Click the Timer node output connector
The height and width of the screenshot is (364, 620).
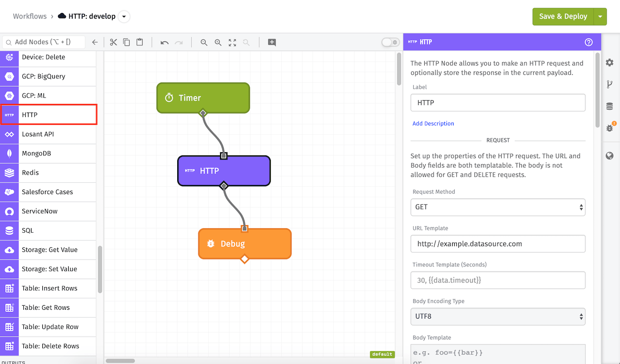point(203,113)
